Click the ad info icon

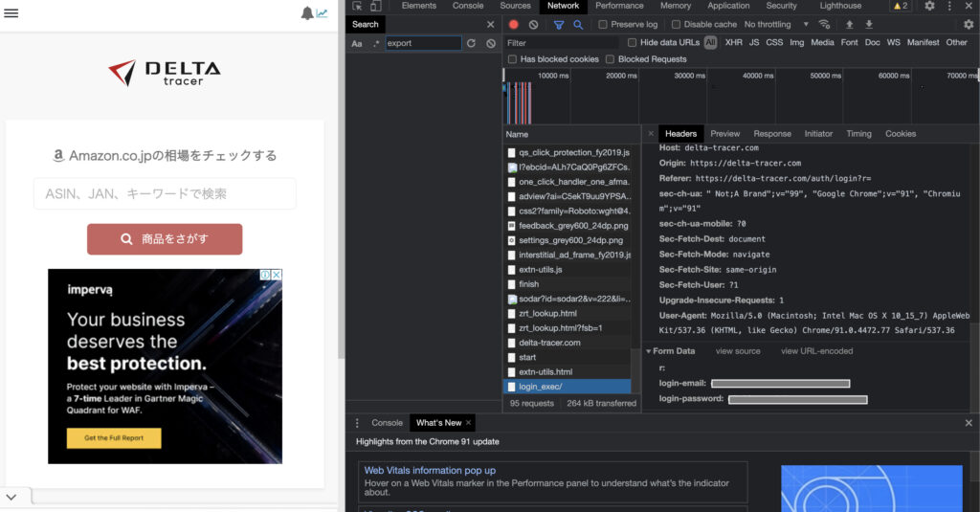(265, 275)
